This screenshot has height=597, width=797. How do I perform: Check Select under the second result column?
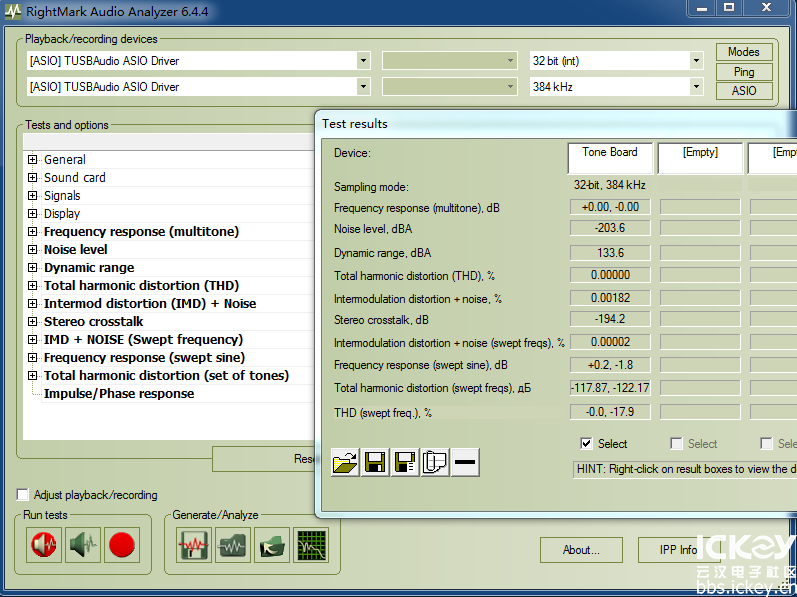676,444
